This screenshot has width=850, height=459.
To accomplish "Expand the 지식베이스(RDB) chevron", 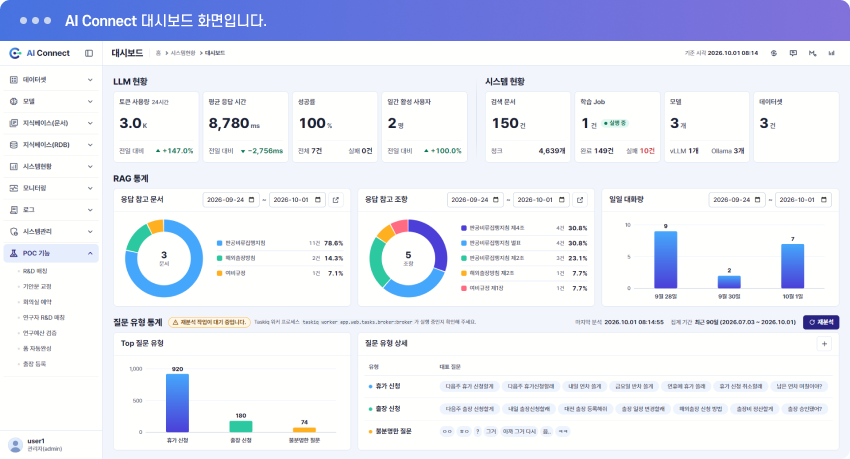I will tap(90, 145).
